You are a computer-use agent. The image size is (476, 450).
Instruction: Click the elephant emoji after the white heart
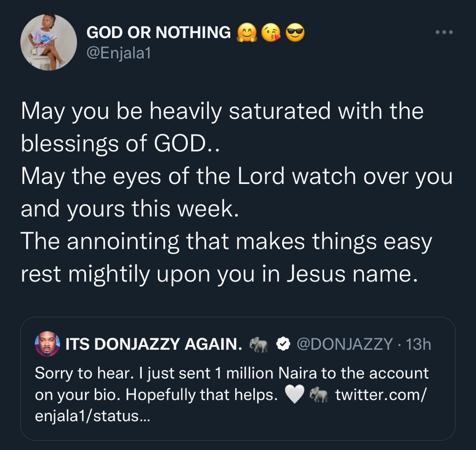pyautogui.click(x=319, y=395)
